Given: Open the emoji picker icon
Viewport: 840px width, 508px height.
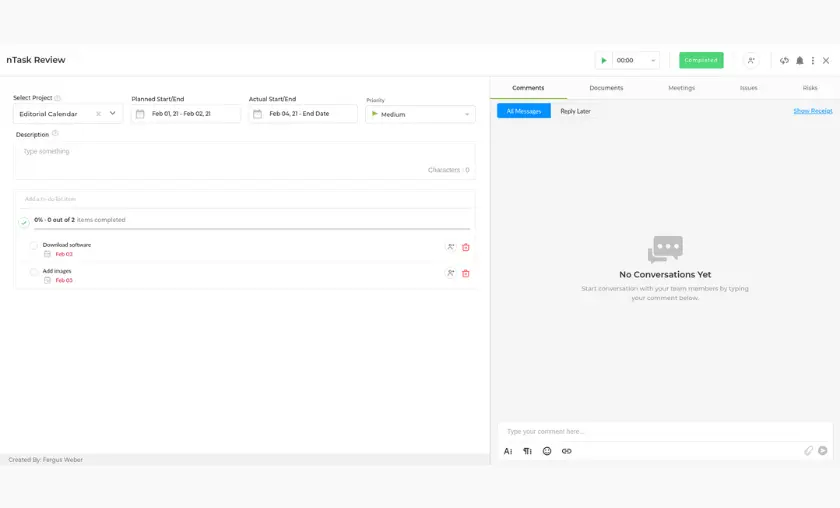Looking at the screenshot, I should click(547, 451).
